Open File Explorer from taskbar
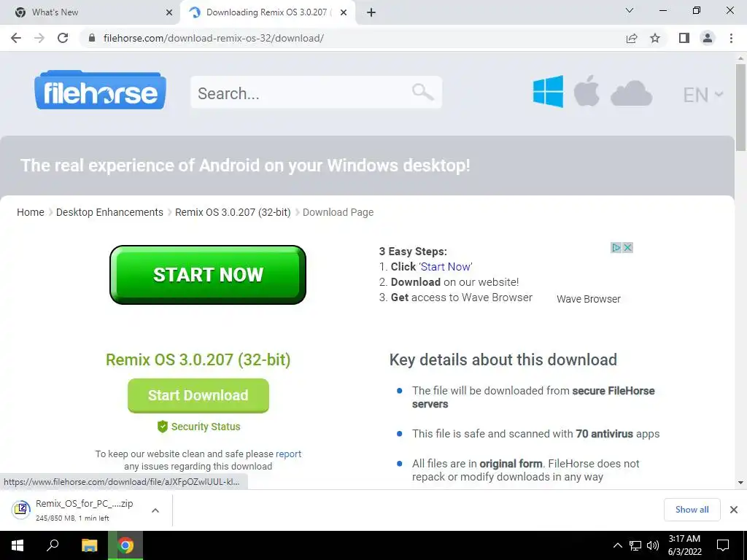 click(89, 545)
